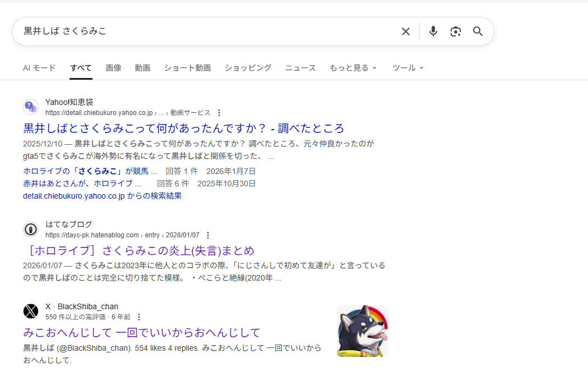The image size is (588, 376).
Task: Start voice search with microphone icon
Action: (433, 31)
